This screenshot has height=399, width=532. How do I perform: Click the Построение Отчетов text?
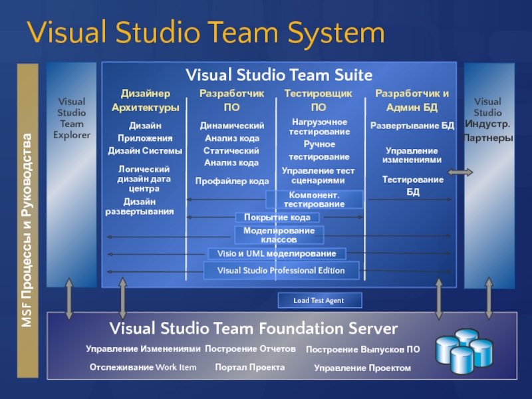251,348
